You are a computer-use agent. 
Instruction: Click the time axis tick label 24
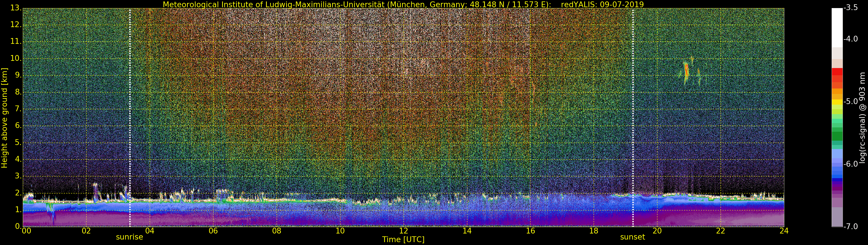point(784,231)
